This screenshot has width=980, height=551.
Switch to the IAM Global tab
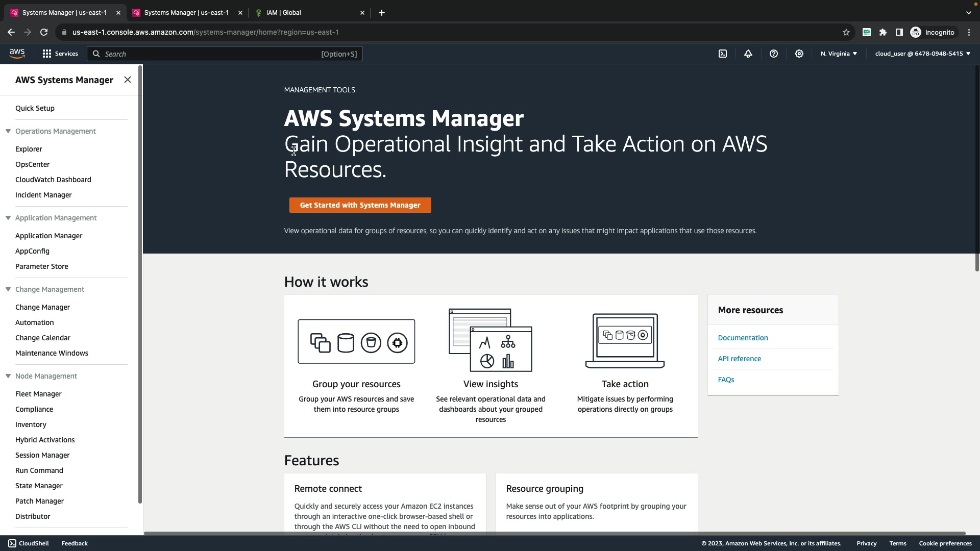click(x=306, y=13)
